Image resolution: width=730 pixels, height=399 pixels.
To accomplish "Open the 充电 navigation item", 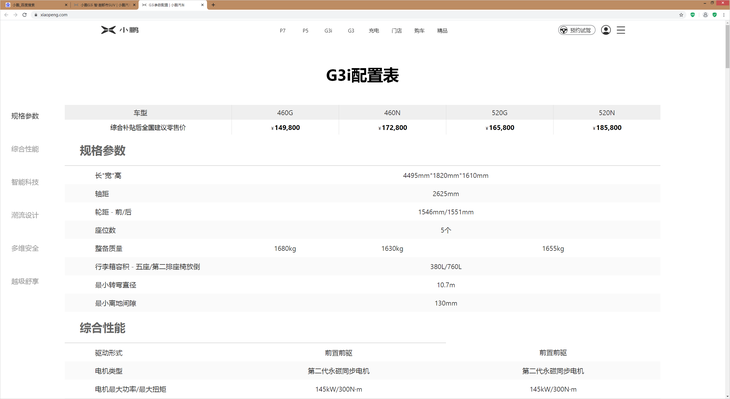I will click(x=374, y=31).
